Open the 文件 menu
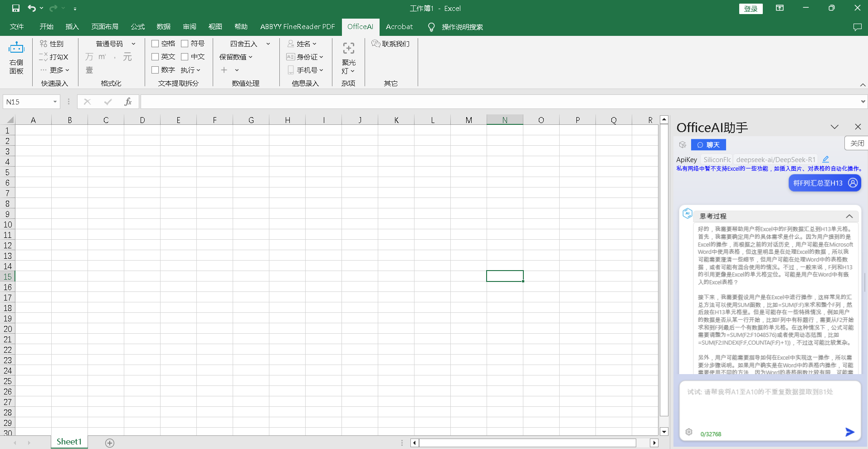Screen dimensions: 868x449 17,27
